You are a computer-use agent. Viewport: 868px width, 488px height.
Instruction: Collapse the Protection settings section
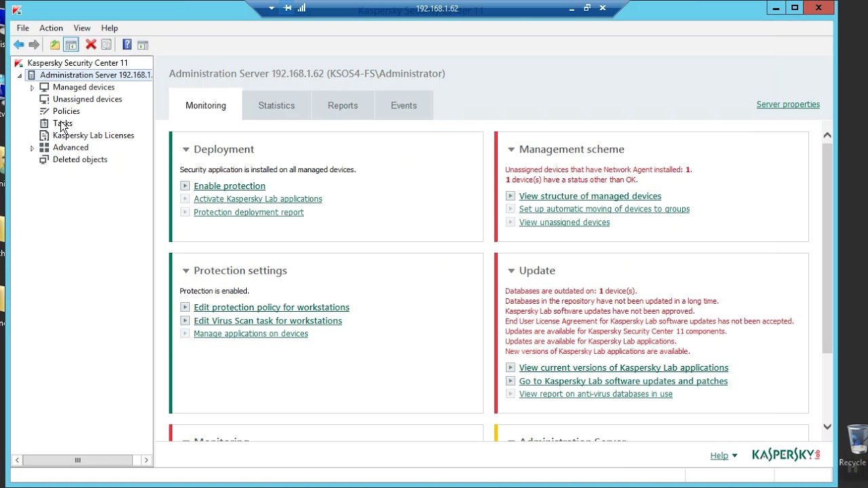point(185,271)
